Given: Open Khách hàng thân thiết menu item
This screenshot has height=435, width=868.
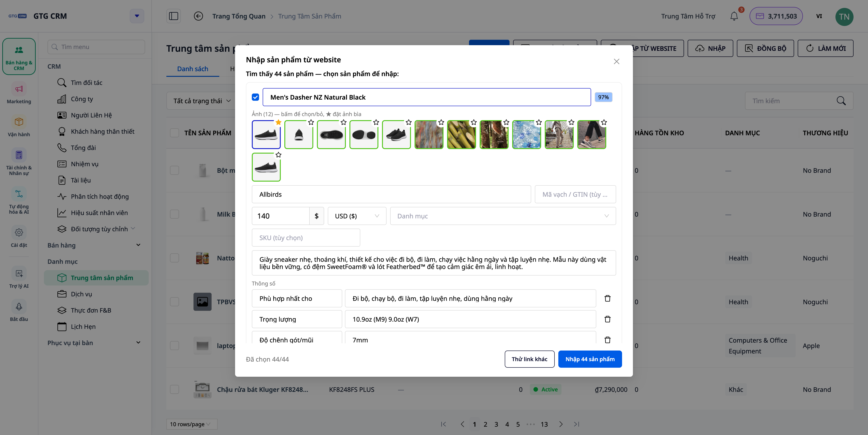Looking at the screenshot, I should tap(102, 131).
